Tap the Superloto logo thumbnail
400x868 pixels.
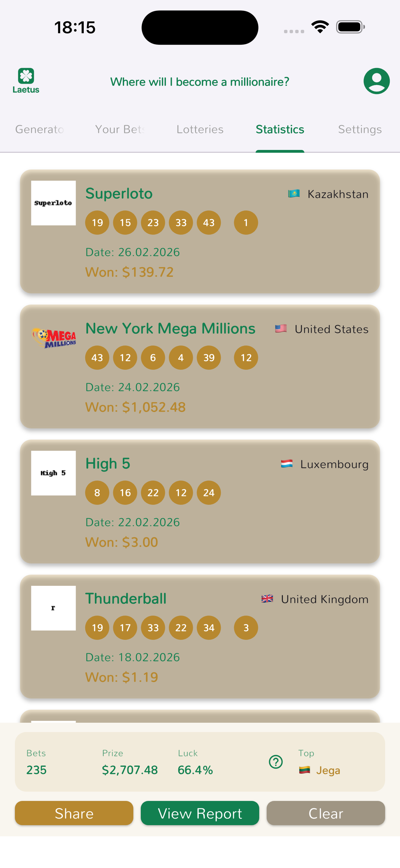[53, 203]
